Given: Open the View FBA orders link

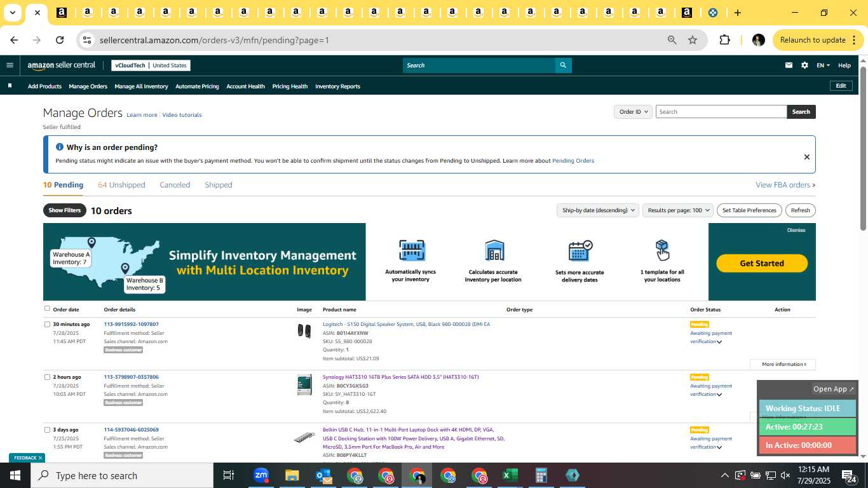Looking at the screenshot, I should click(x=785, y=185).
